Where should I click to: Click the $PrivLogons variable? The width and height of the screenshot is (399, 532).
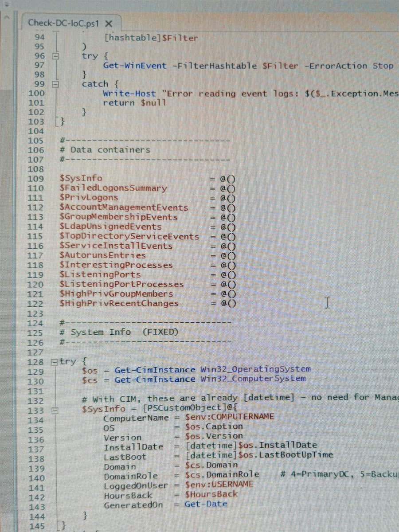[x=89, y=197]
